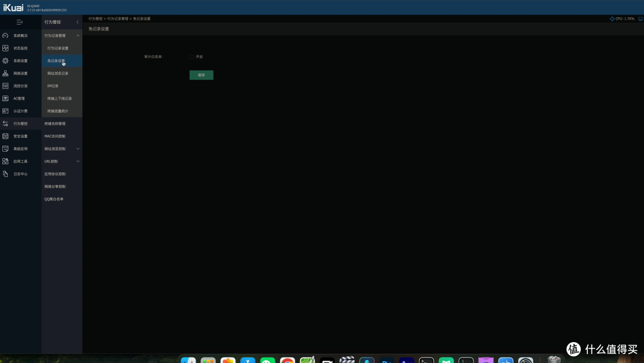Open 系统概况 dashboard icon
The image size is (644, 363).
[5, 36]
